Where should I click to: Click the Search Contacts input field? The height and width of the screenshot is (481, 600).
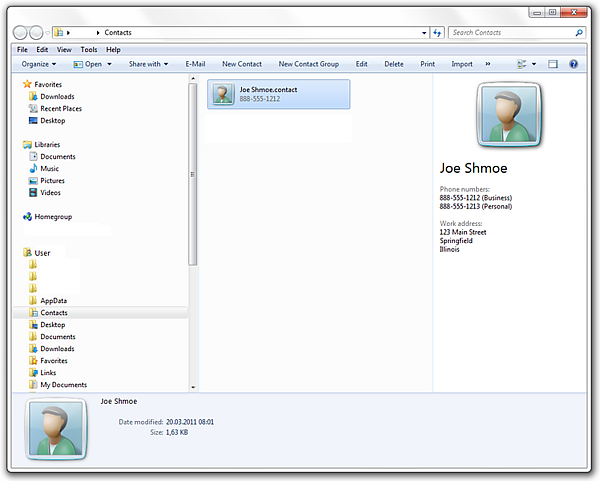click(x=510, y=33)
